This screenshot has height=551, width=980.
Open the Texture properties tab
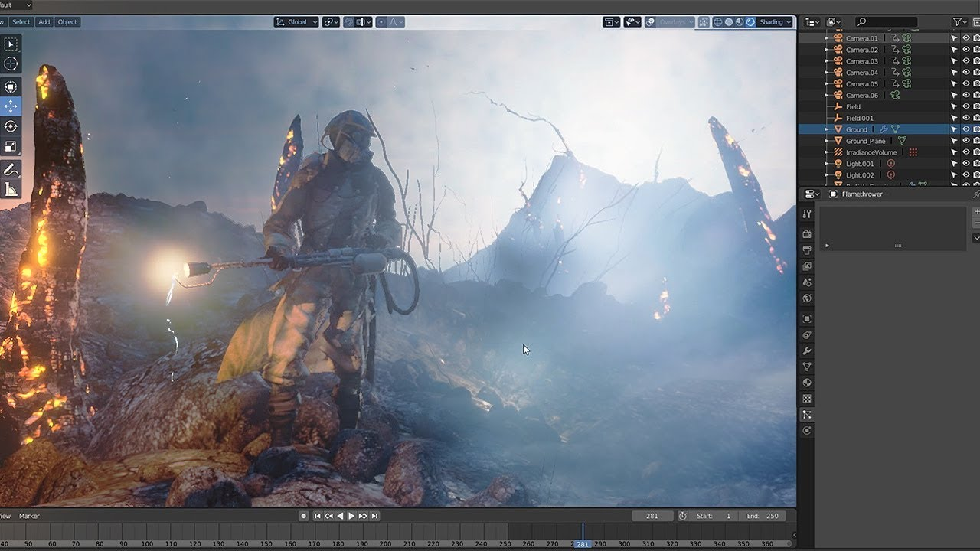pyautogui.click(x=807, y=399)
